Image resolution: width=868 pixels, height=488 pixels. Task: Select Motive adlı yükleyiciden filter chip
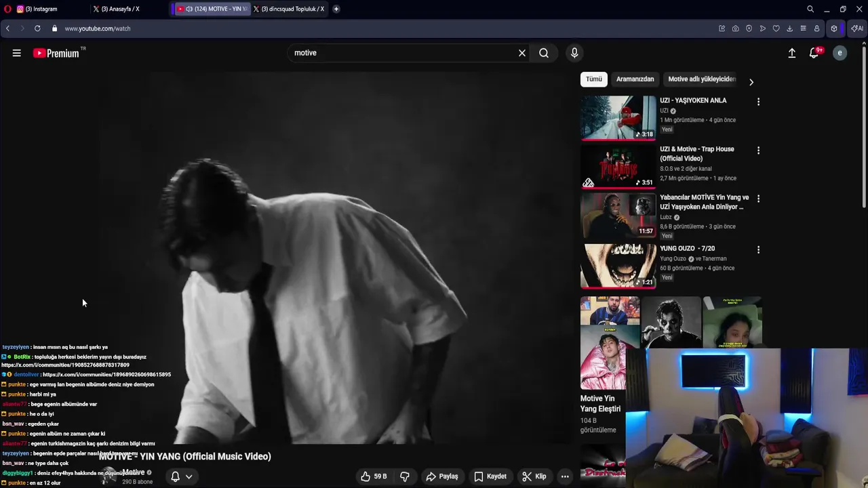[702, 79]
